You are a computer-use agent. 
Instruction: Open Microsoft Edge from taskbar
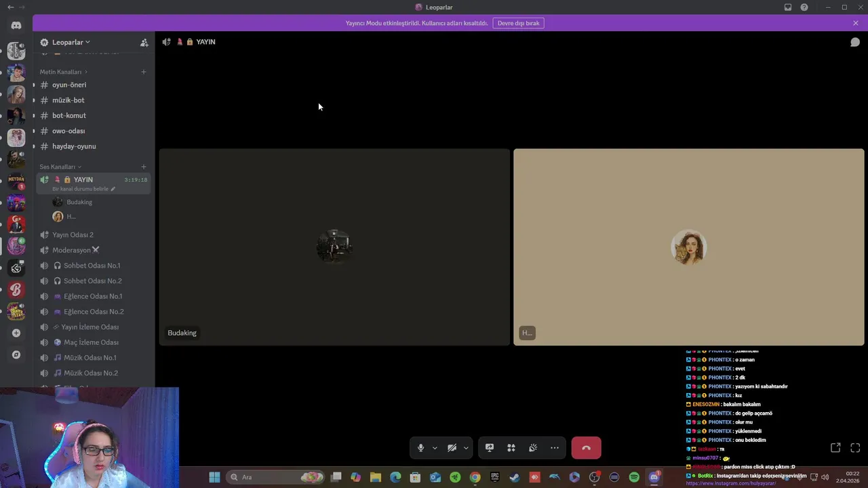pyautogui.click(x=395, y=477)
